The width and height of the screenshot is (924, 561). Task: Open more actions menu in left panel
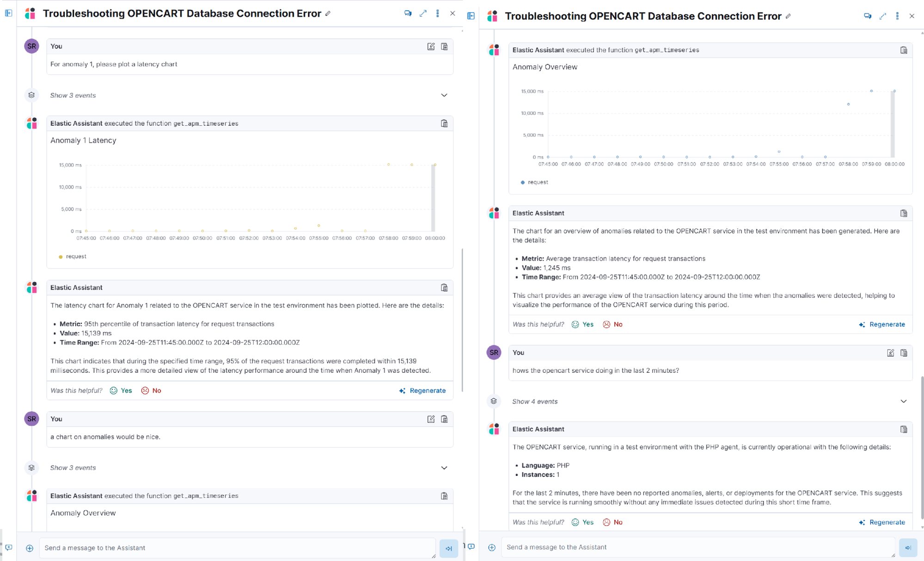438,13
